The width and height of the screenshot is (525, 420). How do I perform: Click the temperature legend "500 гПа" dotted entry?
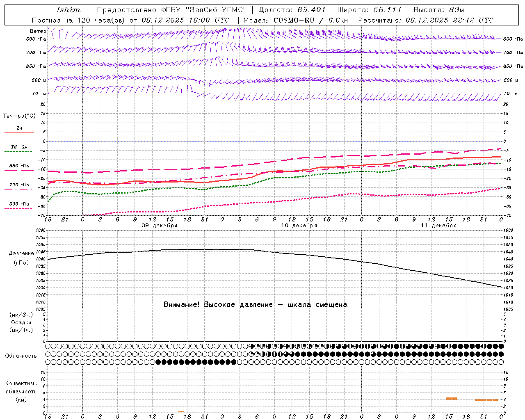[19, 204]
